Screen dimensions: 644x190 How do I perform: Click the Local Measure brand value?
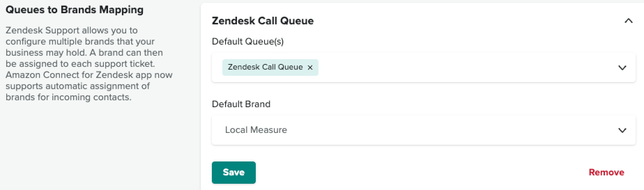coord(256,130)
